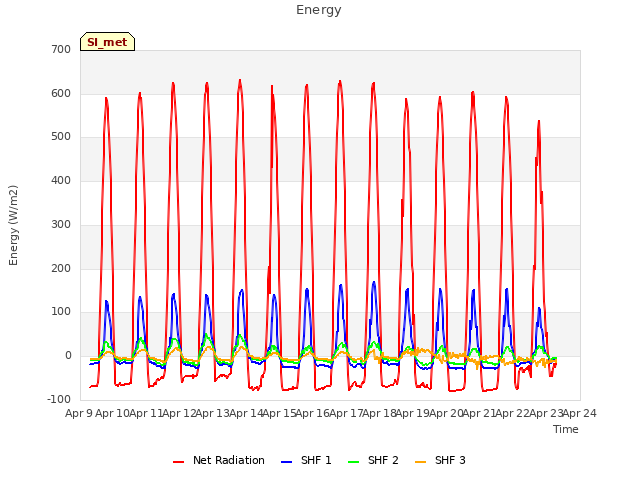Image resolution: width=640 pixels, height=480 pixels.
Task: Click the red Net Radiation legend swatch
Action: pos(178,462)
